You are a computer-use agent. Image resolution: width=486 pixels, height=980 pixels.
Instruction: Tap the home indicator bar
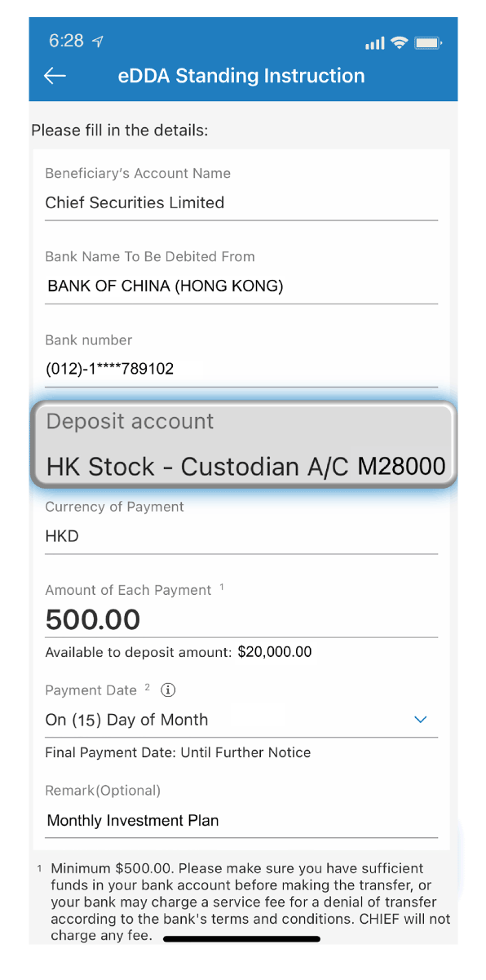(x=241, y=939)
